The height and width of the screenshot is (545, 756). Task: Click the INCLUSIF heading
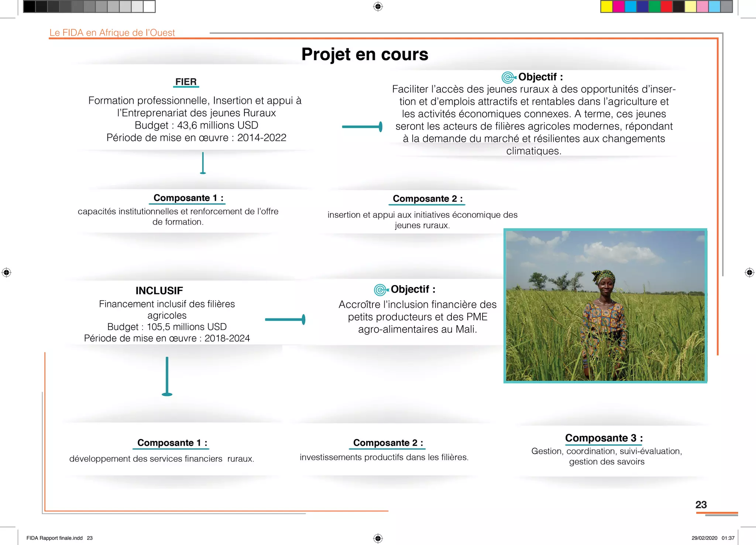(159, 291)
